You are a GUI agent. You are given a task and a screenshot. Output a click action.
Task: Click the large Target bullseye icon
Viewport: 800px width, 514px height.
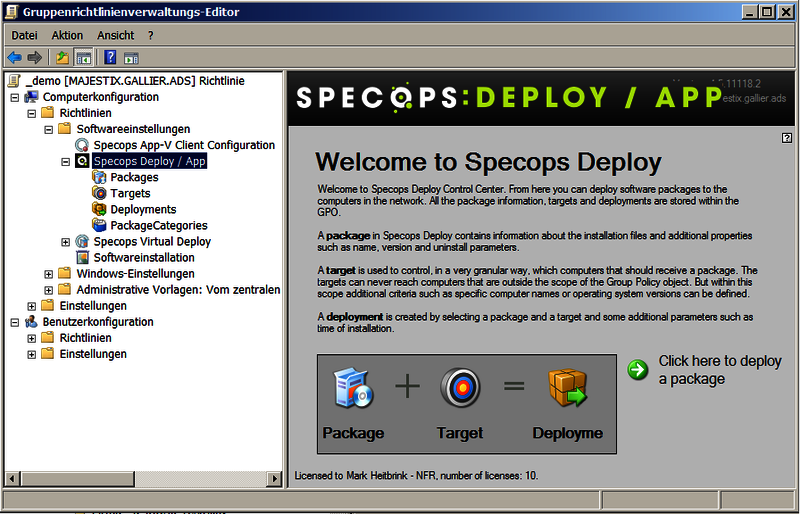(460, 388)
